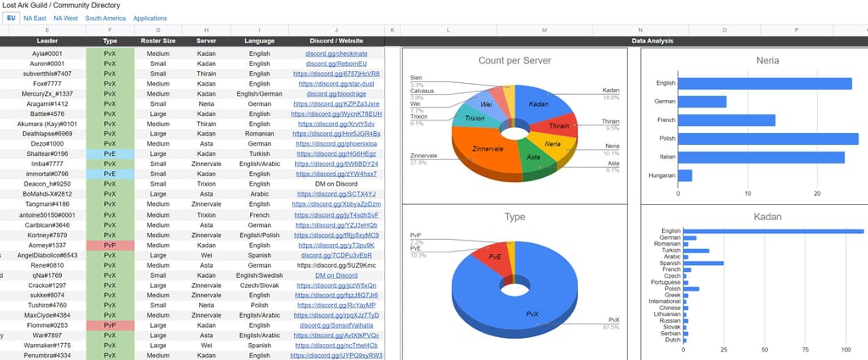Screen dimensions: 868x360
Task: Open discord.gg/bloodrage link
Action: [336, 94]
